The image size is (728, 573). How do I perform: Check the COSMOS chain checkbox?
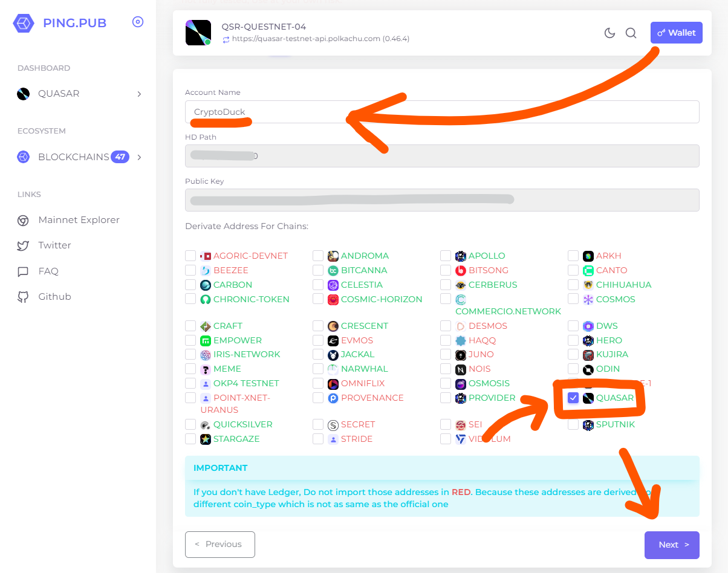(x=573, y=299)
